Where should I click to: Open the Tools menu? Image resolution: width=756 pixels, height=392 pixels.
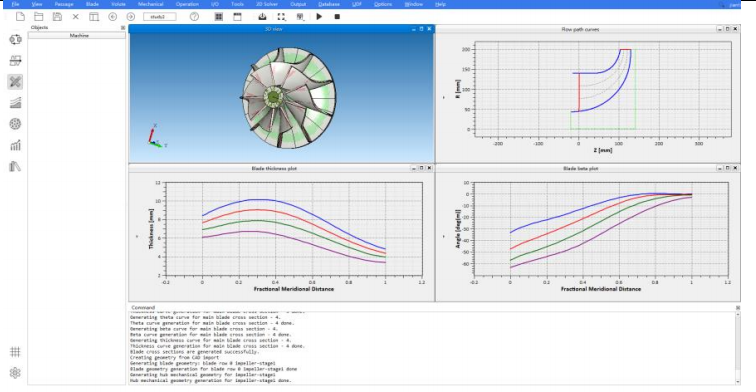(237, 4)
